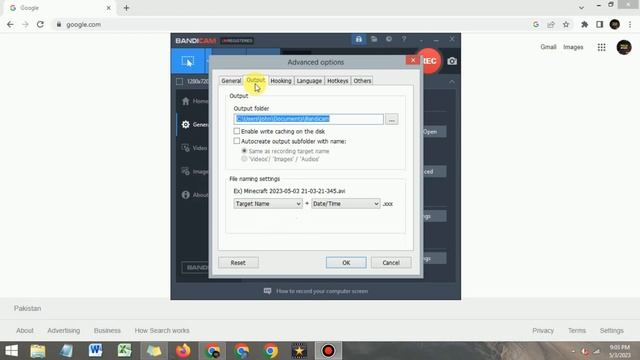Open a new Chrome tab with plus
This screenshot has height=360, width=640.
coord(126,8)
